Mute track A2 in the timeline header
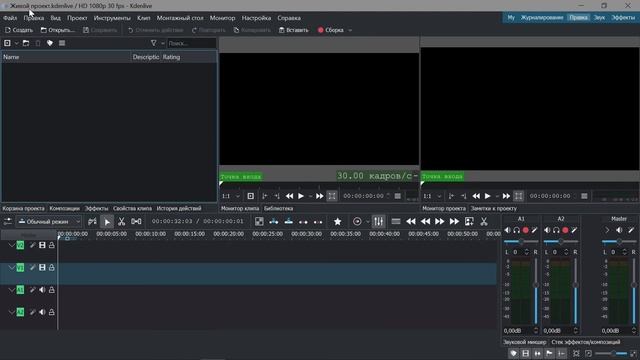 (42, 312)
